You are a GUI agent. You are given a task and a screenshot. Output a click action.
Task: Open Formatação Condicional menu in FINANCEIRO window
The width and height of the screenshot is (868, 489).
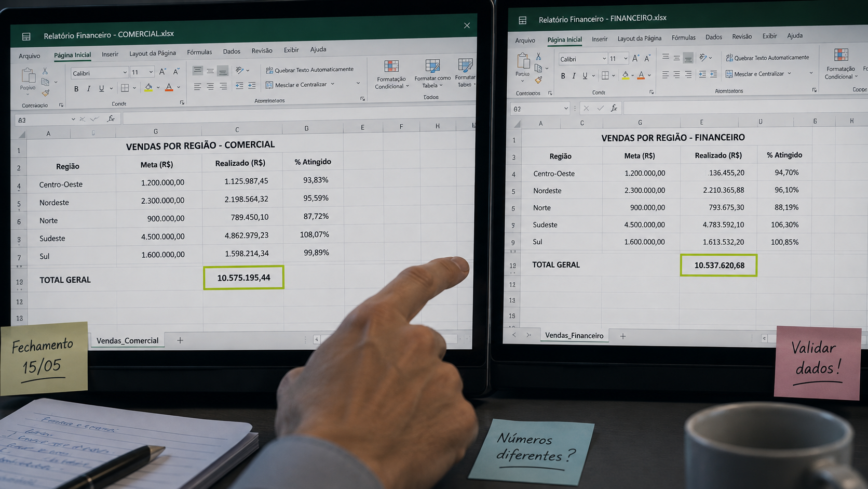841,64
